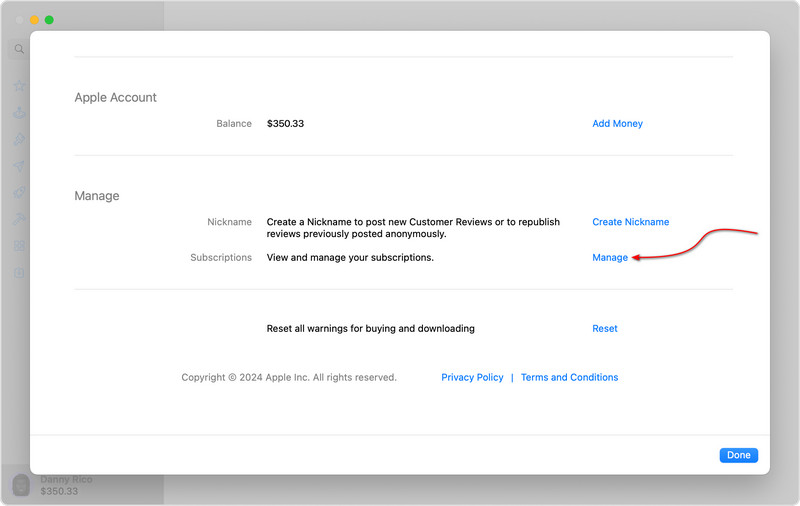
Task: Open the Terms and Conditions link
Action: (x=569, y=377)
